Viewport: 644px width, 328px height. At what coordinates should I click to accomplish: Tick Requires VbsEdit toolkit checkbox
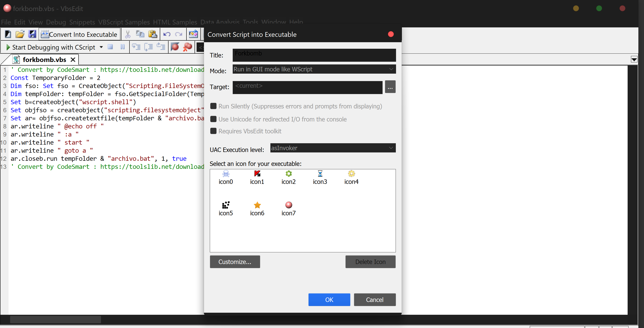(x=213, y=131)
